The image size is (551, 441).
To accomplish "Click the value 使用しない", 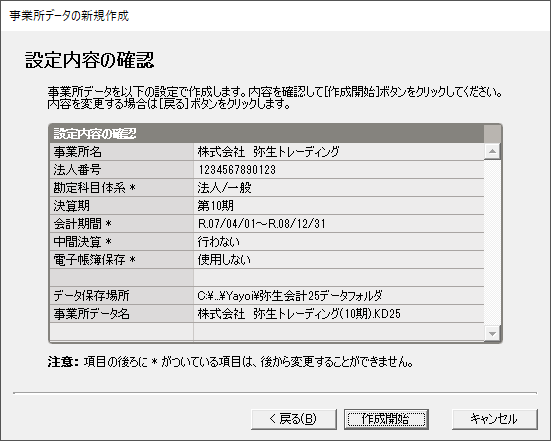I will pyautogui.click(x=224, y=260).
